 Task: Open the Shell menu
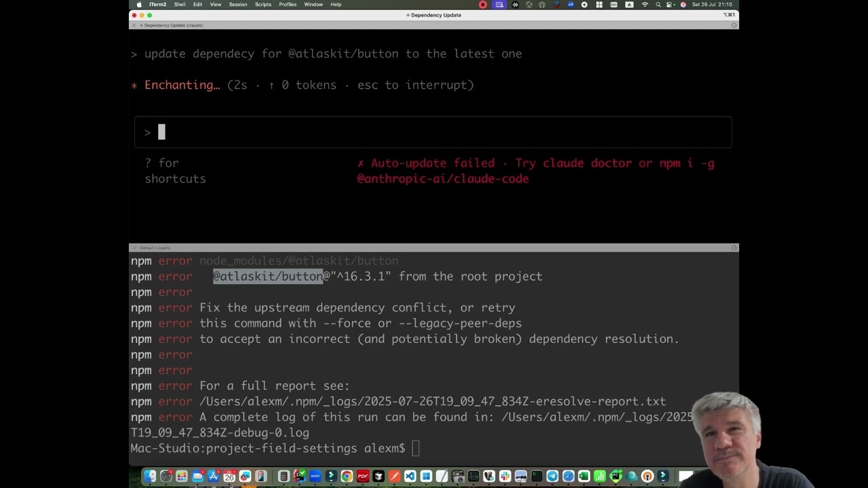coord(180,5)
